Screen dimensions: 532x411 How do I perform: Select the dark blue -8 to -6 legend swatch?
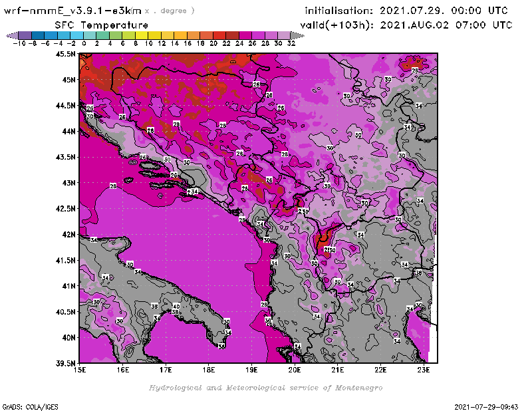pos(38,35)
